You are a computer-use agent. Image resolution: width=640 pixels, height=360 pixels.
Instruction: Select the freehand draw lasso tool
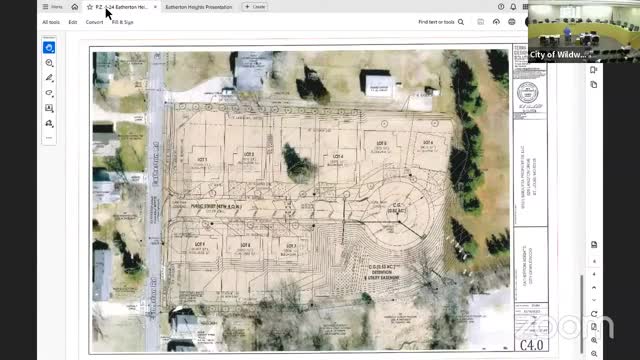click(49, 93)
